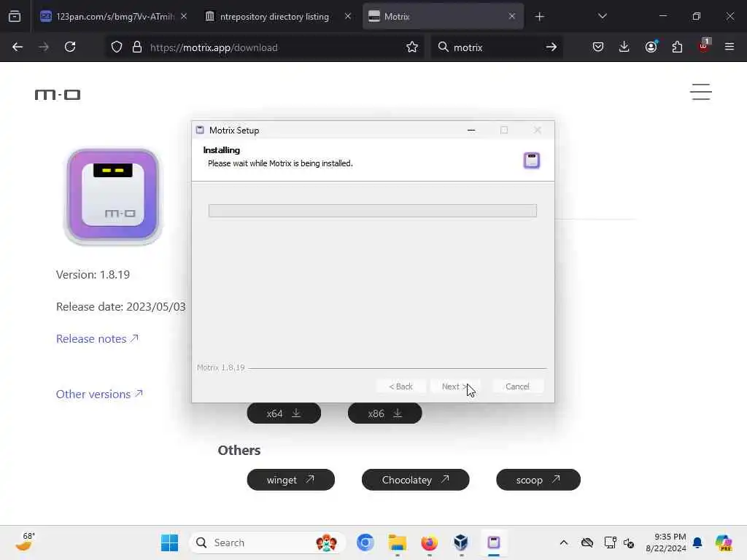The height and width of the screenshot is (560, 747).
Task: Open the Pocket save icon
Action: [598, 47]
